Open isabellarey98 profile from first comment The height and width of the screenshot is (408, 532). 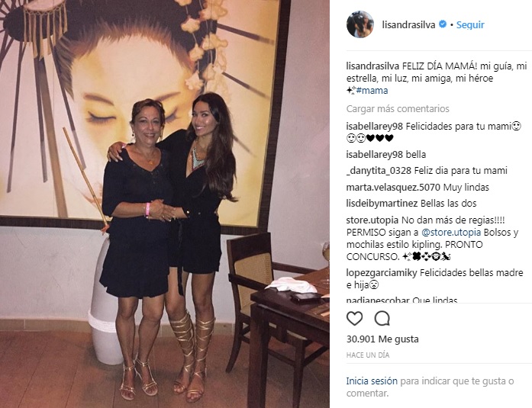[x=375, y=127]
